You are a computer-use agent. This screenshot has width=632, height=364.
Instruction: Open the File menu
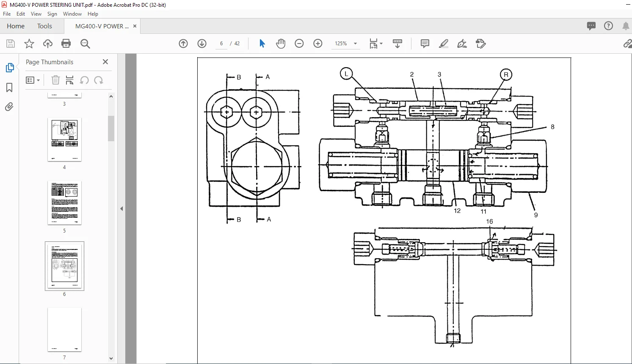[7, 14]
